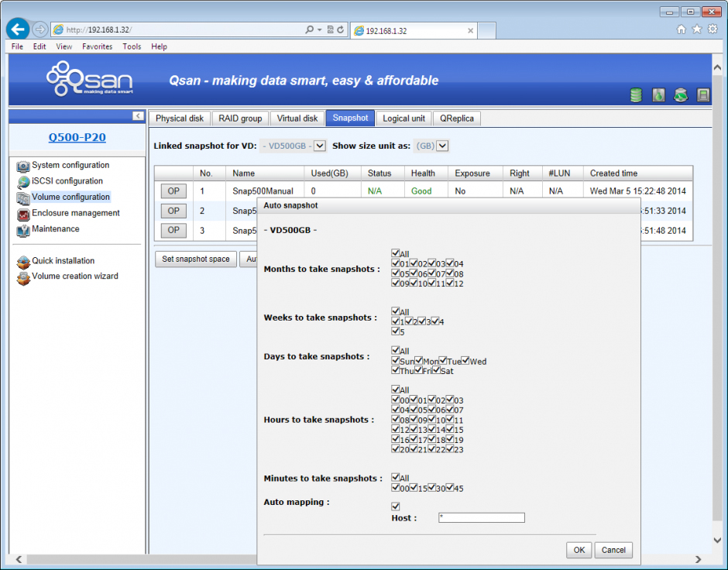Open the File menu

point(17,46)
